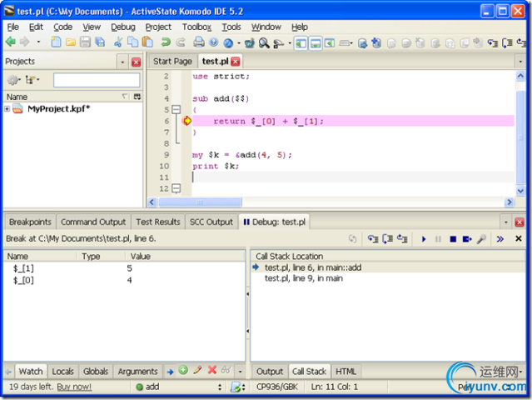
Task: Open the Back history dropdown arrow
Action: [38, 42]
